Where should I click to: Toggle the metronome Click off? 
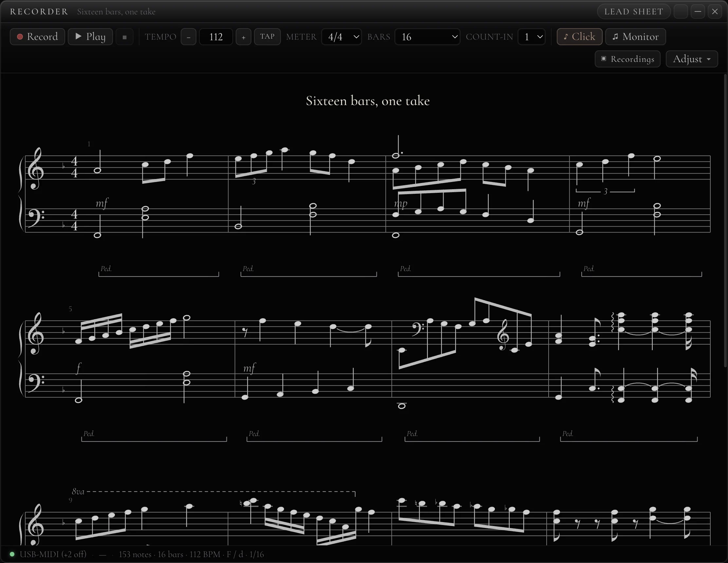580,37
